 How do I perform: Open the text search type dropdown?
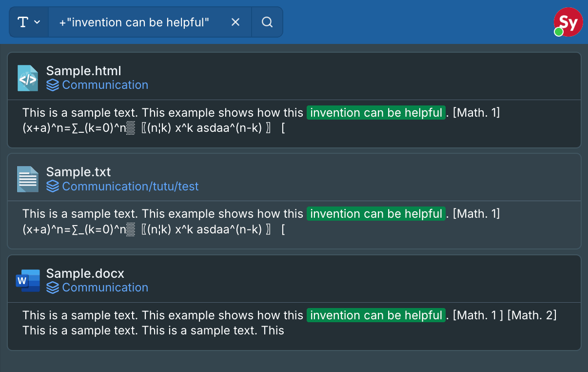coord(29,22)
